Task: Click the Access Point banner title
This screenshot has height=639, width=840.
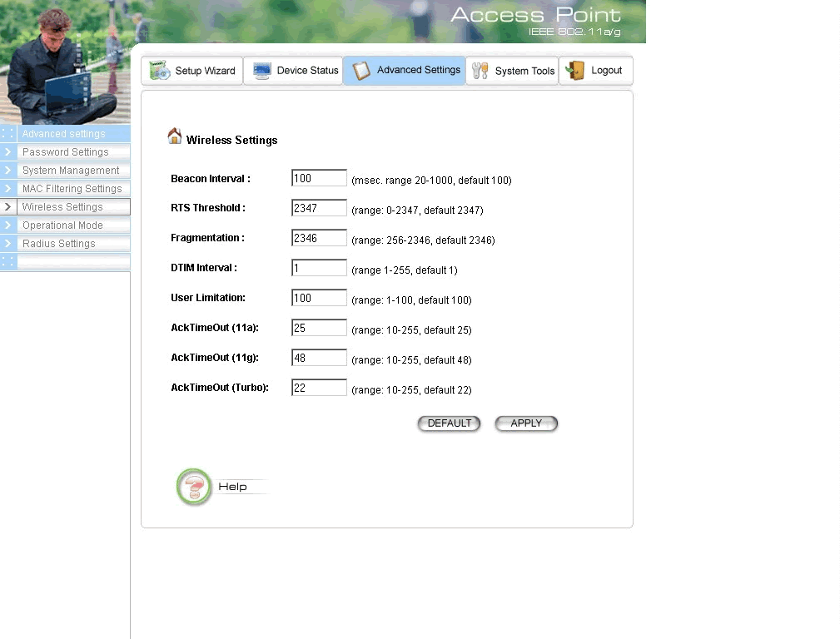Action: 535,15
